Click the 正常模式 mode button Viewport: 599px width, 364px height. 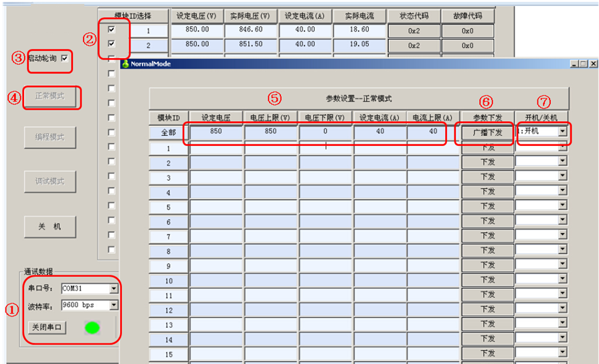(x=50, y=96)
